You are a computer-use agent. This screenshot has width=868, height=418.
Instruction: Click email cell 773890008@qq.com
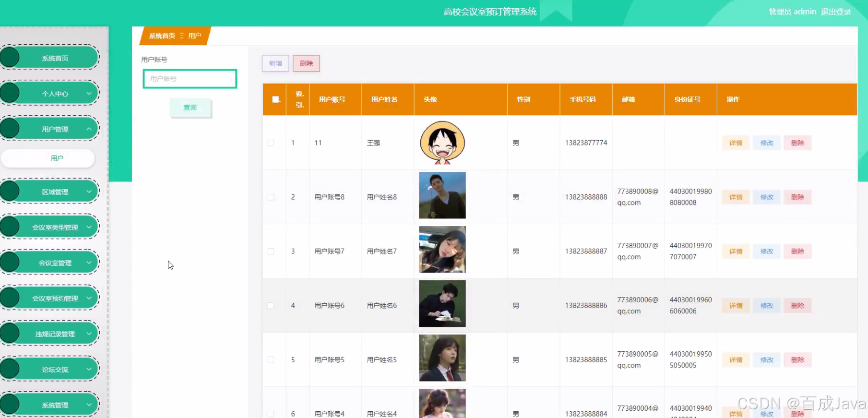638,197
